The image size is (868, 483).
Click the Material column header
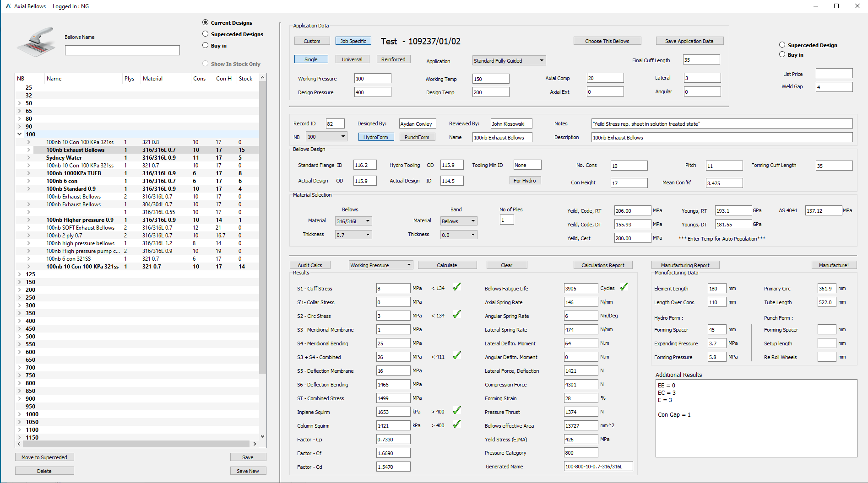coord(166,78)
